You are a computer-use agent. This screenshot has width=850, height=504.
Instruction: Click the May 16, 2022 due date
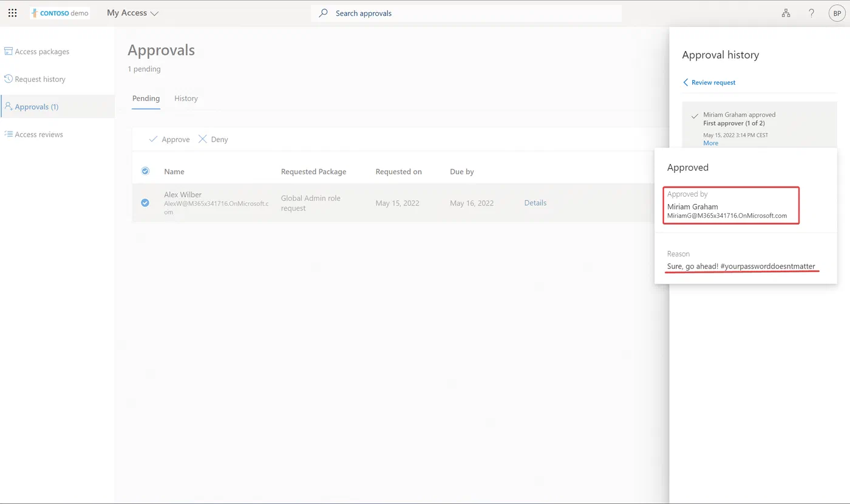pos(472,203)
